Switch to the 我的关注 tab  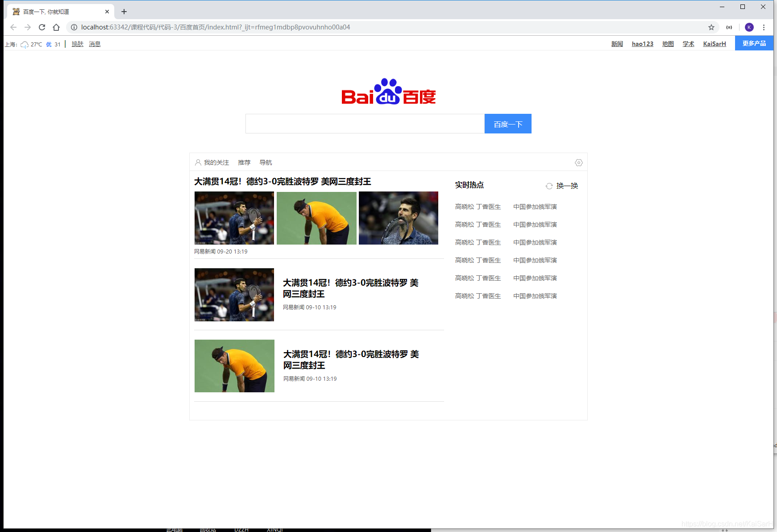(x=216, y=162)
